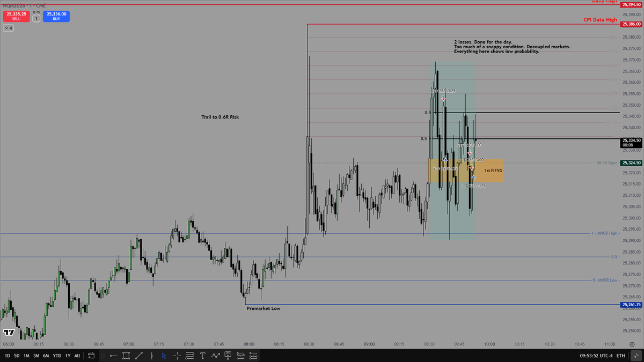The width and height of the screenshot is (644, 362).
Task: Click the clock showing 09:53:52 UTC-4
Action: [x=595, y=356]
